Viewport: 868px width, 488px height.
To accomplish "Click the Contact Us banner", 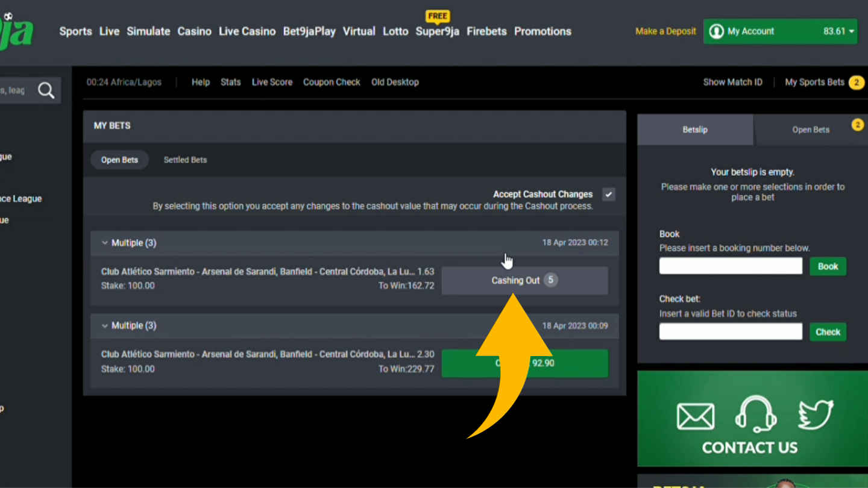I will coord(752,419).
